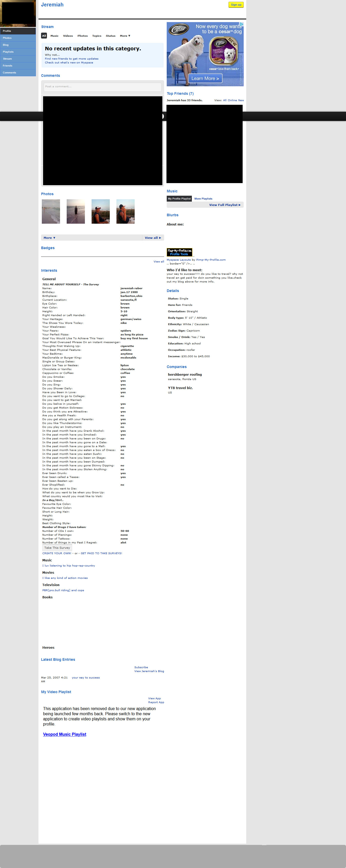
Task: Expand the More dropdown in Stream tabs
Action: 125,36
